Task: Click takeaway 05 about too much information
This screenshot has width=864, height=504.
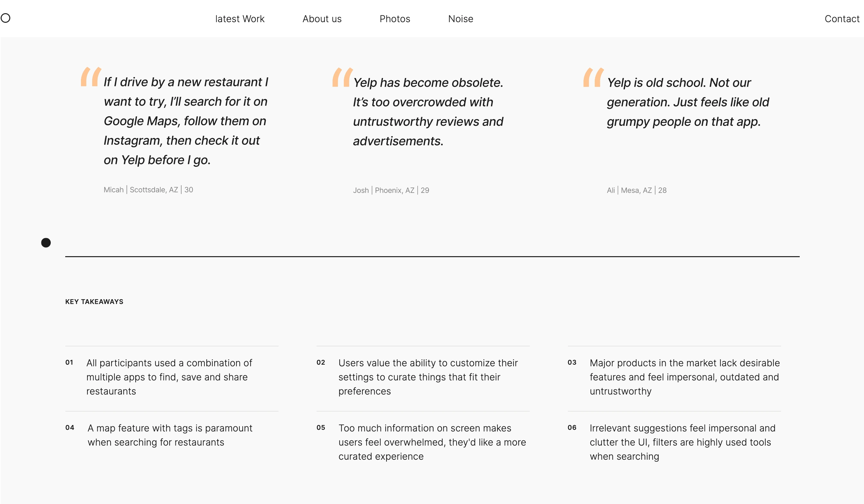Action: 423,442
